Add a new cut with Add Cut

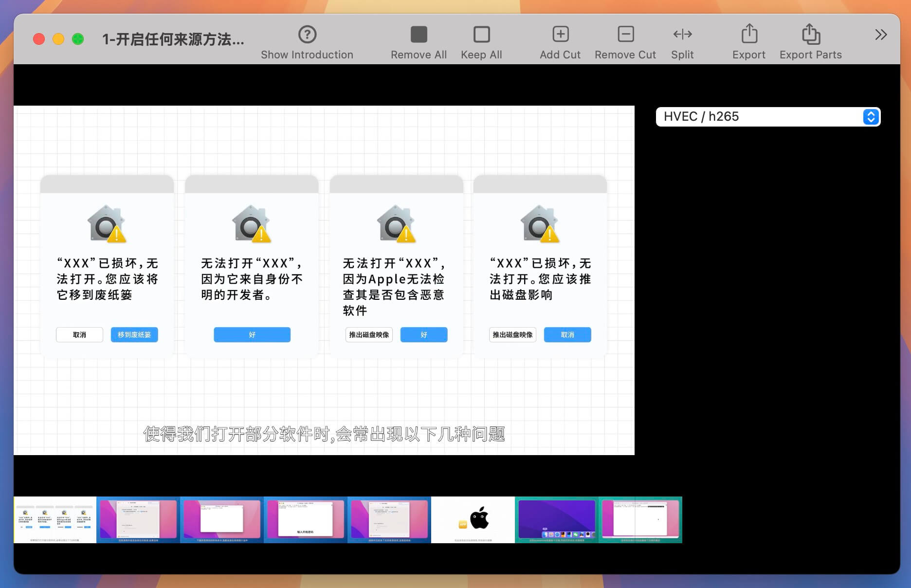click(560, 34)
